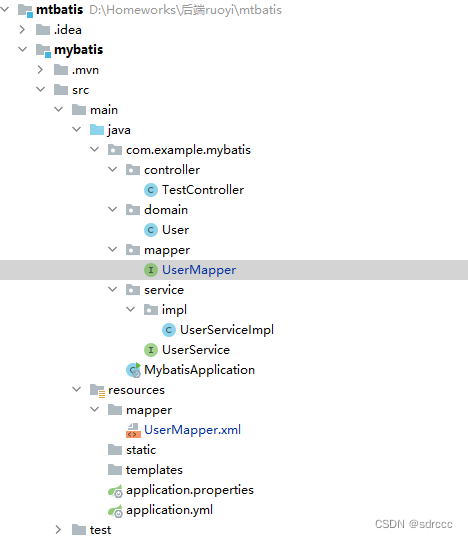Click the test folder icon
The height and width of the screenshot is (538, 468).
[79, 530]
